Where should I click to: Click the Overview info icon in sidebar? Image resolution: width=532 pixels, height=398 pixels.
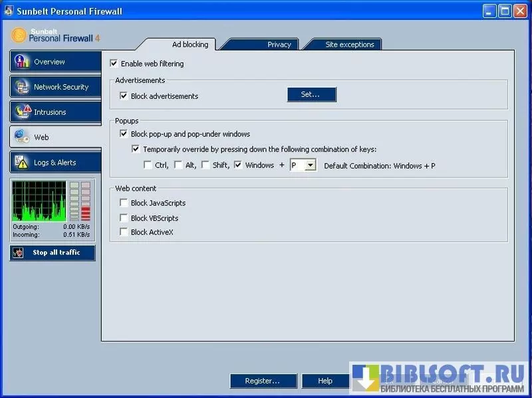click(x=23, y=62)
